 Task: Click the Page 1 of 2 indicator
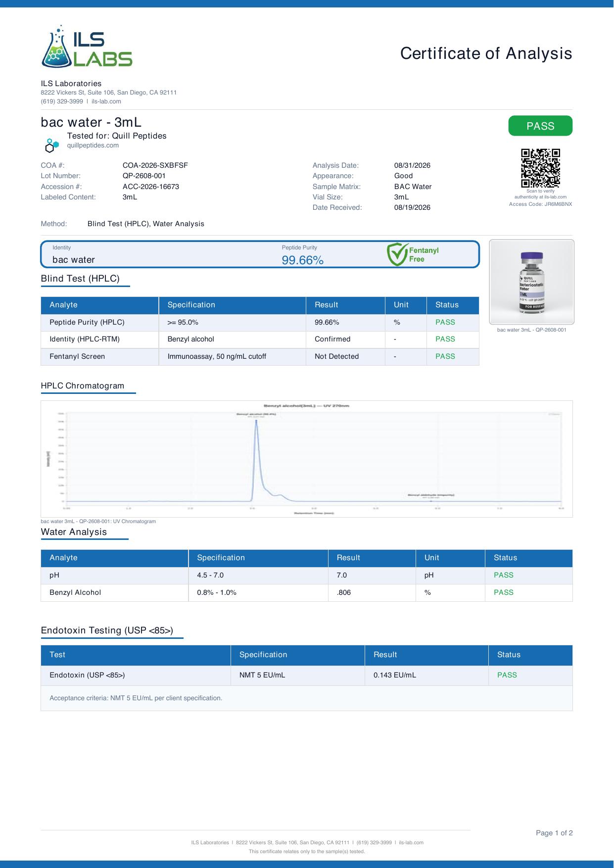[x=554, y=833]
